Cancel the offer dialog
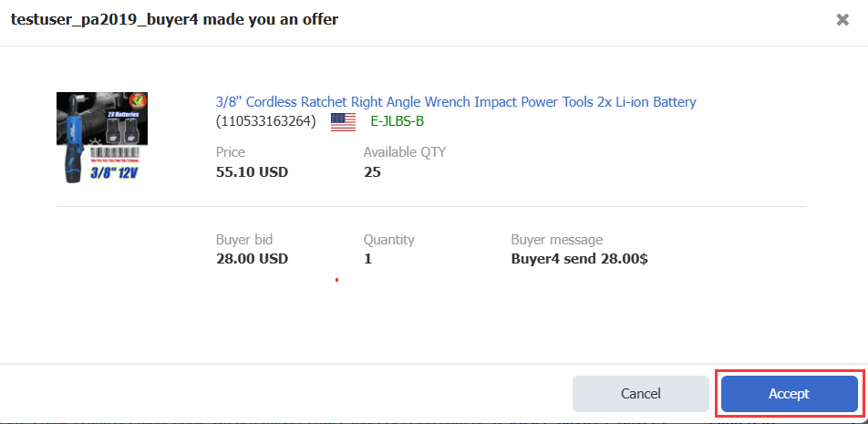Screen dimensions: 868x424 [x=640, y=394]
